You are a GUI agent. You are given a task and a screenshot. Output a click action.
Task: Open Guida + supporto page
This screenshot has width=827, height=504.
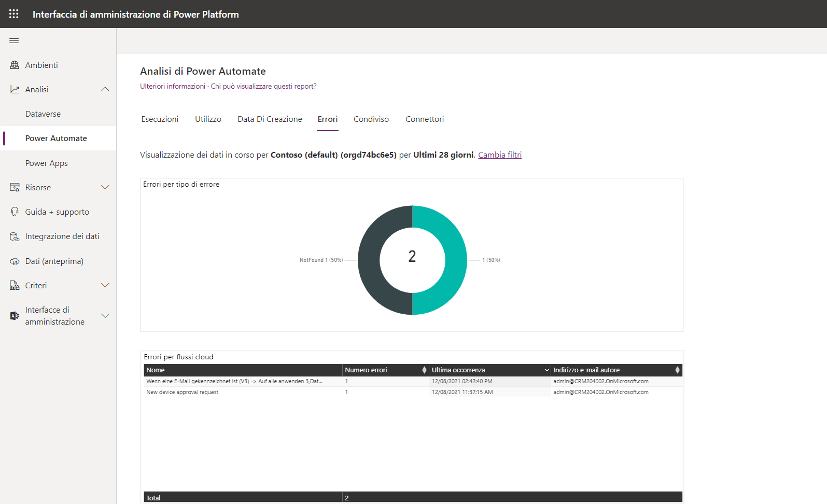coord(58,212)
